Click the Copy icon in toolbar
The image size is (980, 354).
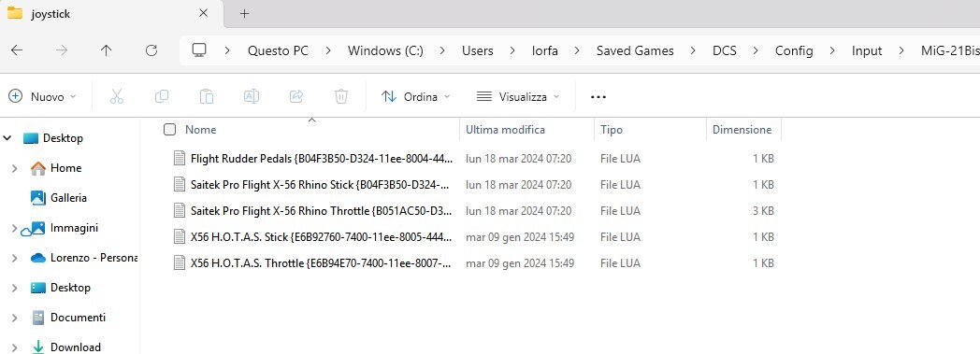pos(161,96)
